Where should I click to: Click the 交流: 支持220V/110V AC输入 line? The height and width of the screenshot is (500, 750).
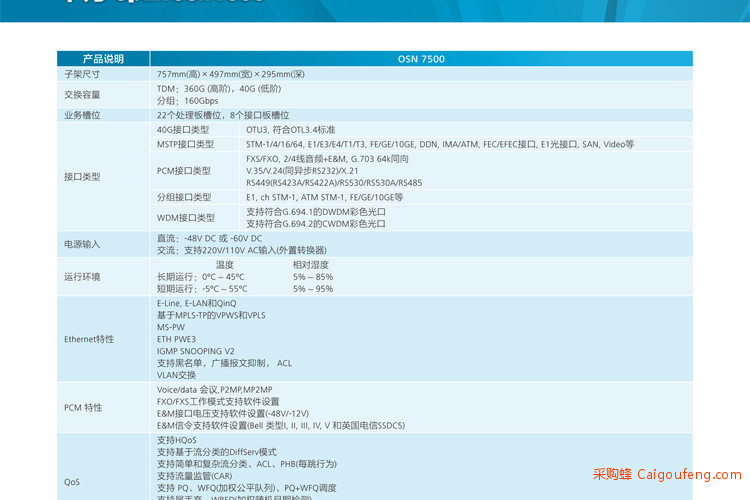coord(242,250)
